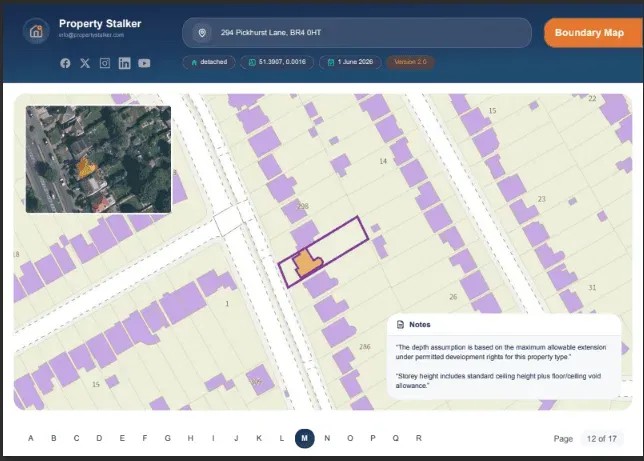Click the '51.3907, 0.0016' coordinates chip
The height and width of the screenshot is (461, 644).
tap(277, 62)
